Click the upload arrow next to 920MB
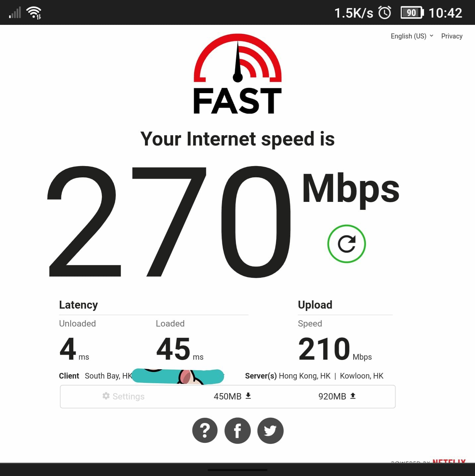 pos(353,395)
